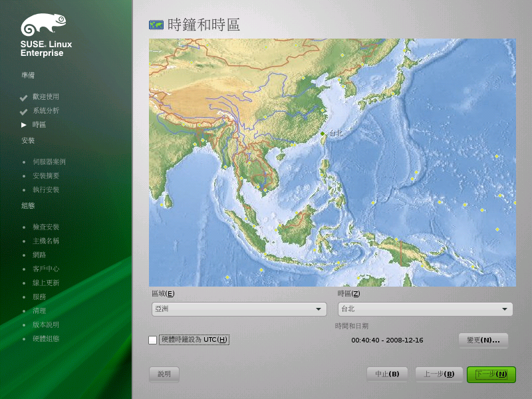This screenshot has width=532, height=399.
Task: Select 安裝摘要 in the sidebar steps
Action: click(x=46, y=176)
